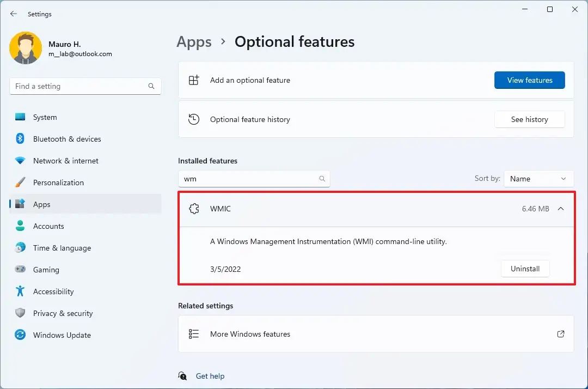
Task: Click the See history button
Action: point(529,119)
